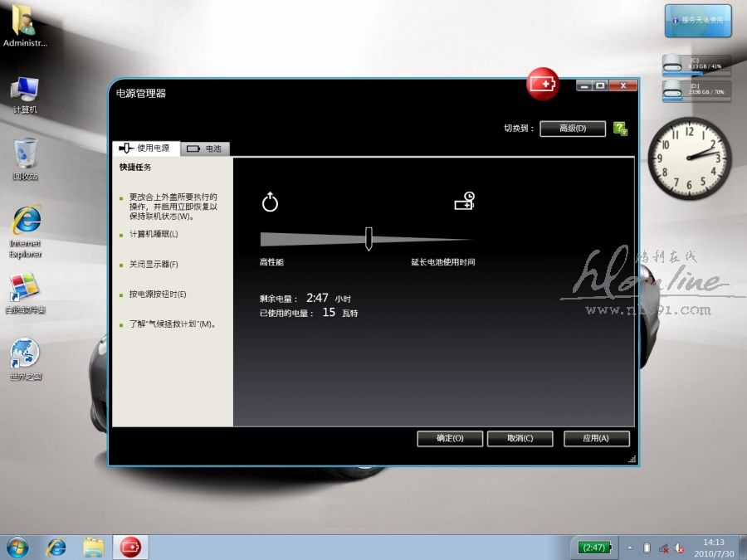
Task: Launch Internet Explorer from the desktop
Action: [25, 232]
